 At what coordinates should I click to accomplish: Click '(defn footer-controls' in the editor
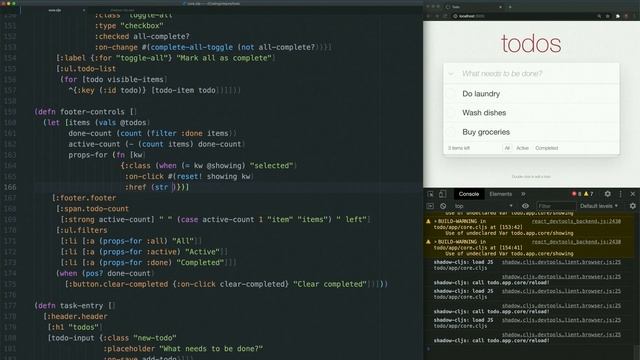click(x=80, y=112)
